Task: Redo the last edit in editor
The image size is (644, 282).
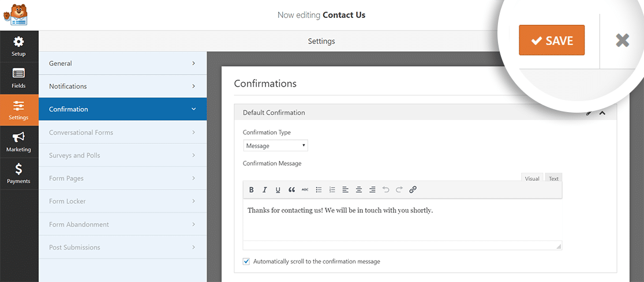Action: (x=399, y=190)
